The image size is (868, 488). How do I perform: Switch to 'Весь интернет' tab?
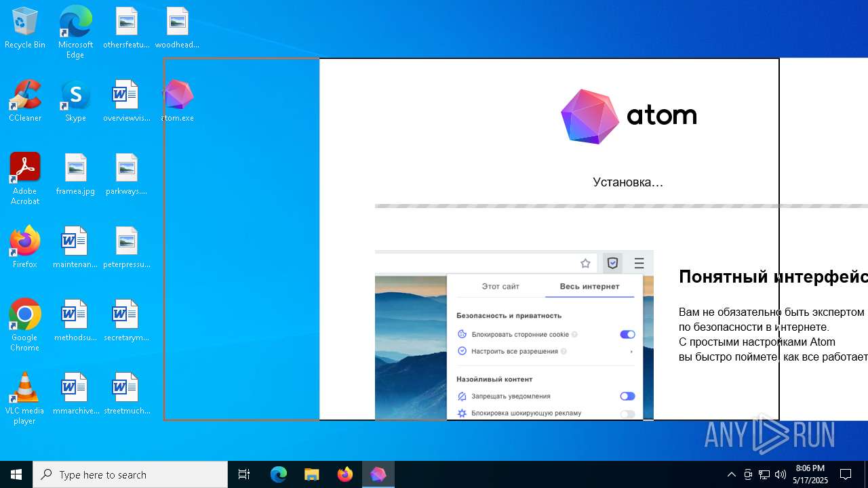pos(589,286)
